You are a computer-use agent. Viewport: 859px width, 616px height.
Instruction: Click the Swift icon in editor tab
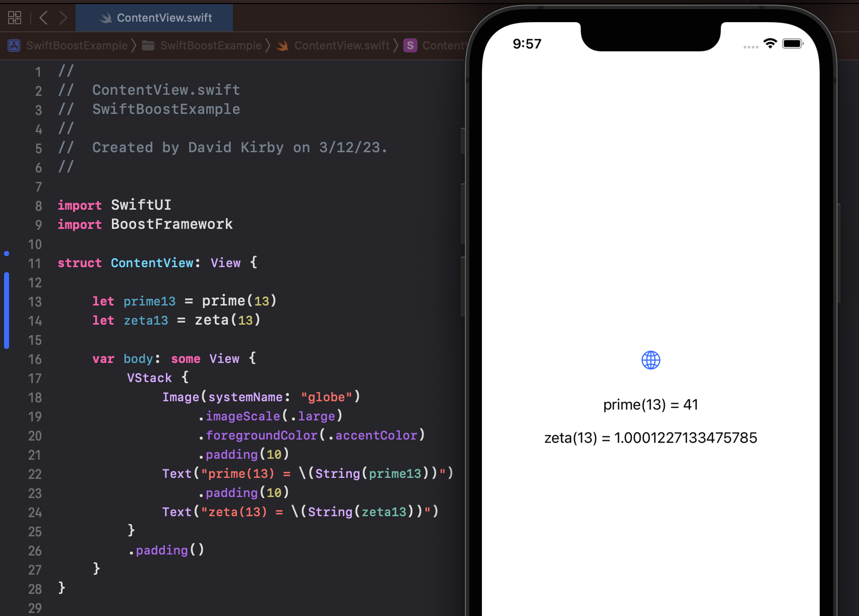click(x=106, y=18)
